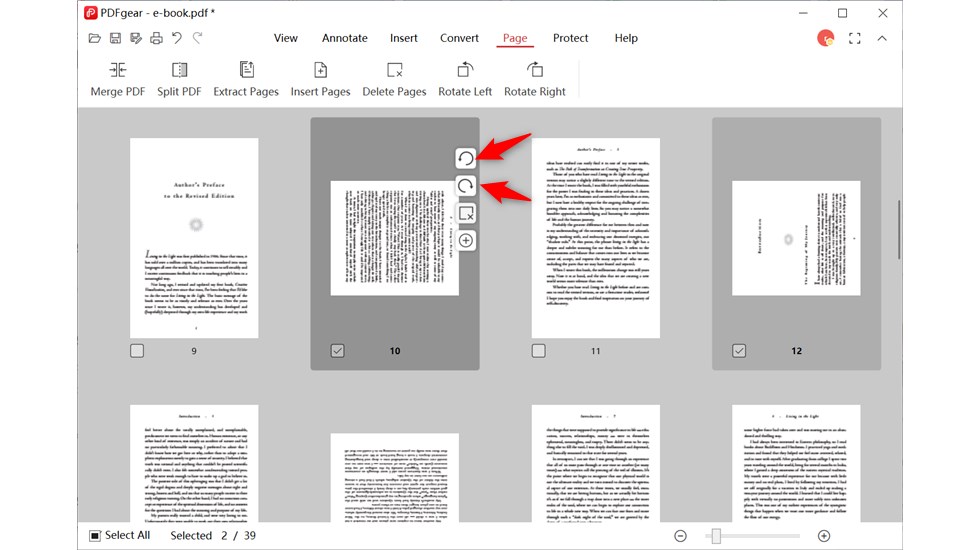Open the Help menu
Image resolution: width=980 pixels, height=550 pixels.
click(626, 38)
